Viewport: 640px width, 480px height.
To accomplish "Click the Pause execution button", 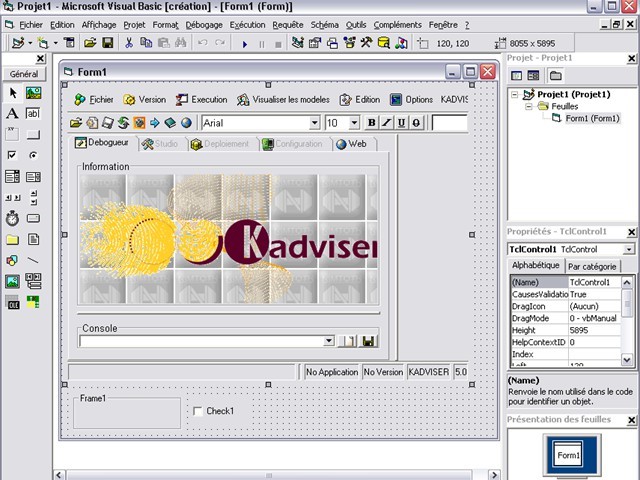I will coord(262,44).
